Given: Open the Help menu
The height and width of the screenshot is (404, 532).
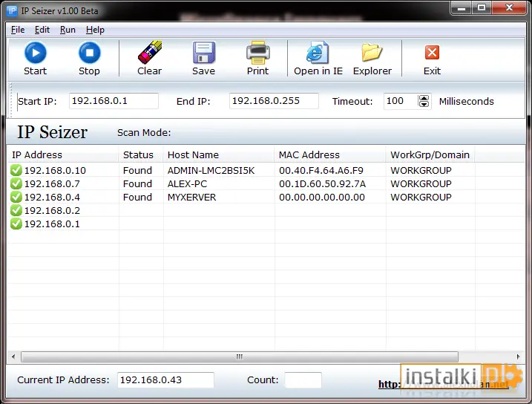Looking at the screenshot, I should coord(95,30).
